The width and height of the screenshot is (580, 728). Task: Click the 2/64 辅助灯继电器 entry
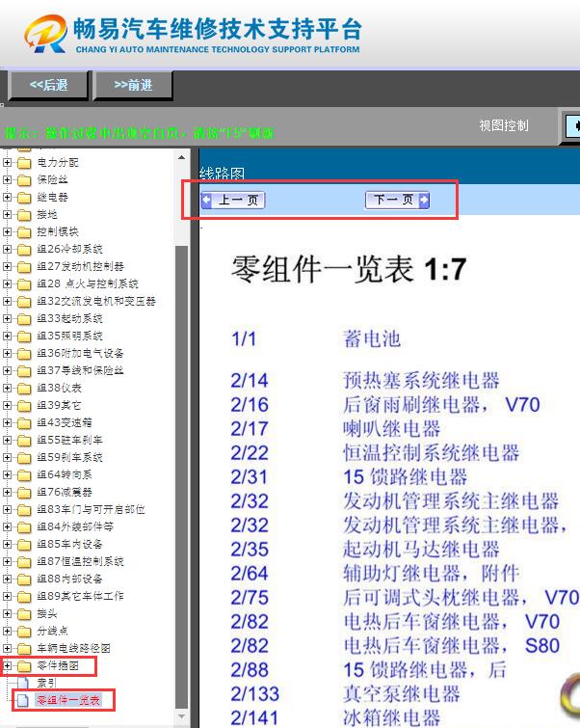[x=376, y=574]
